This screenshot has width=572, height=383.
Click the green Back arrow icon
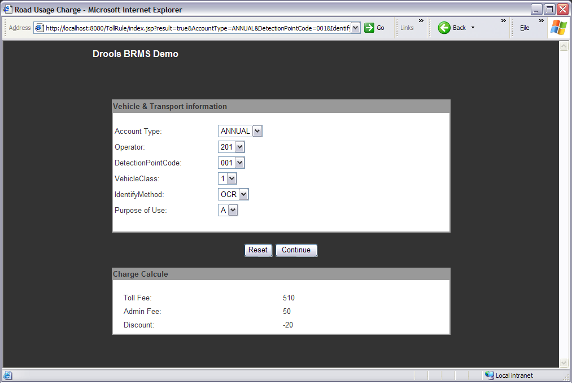pos(444,28)
